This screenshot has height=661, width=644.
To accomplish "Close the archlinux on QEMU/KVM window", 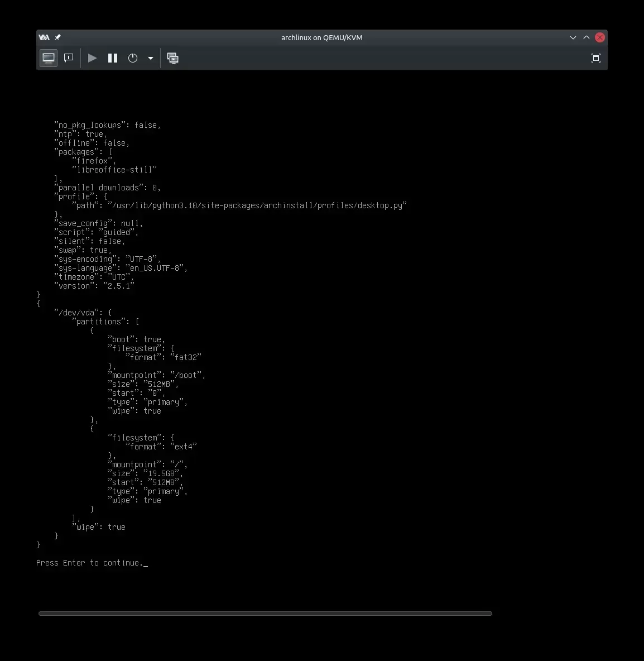I will click(600, 37).
